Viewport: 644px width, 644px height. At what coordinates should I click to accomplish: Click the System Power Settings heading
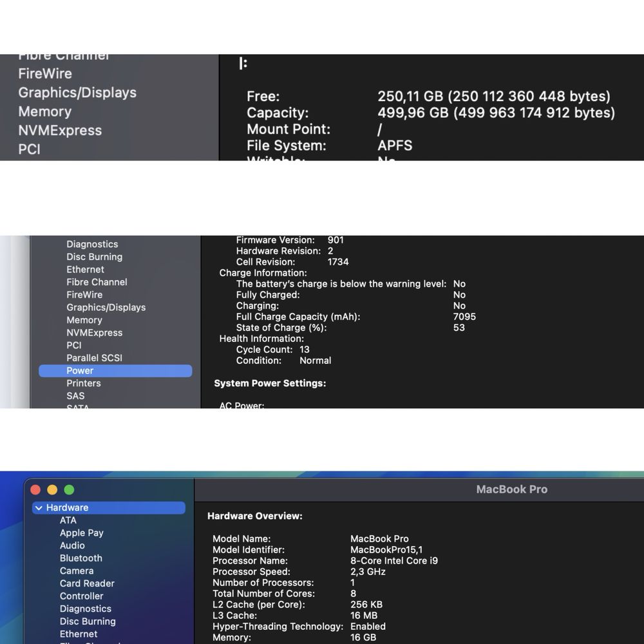(x=270, y=383)
